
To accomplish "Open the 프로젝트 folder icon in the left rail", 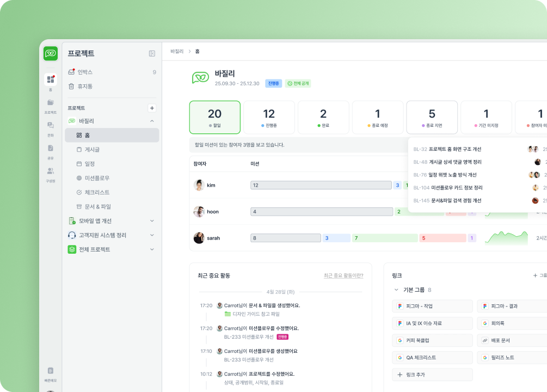I will 51,102.
